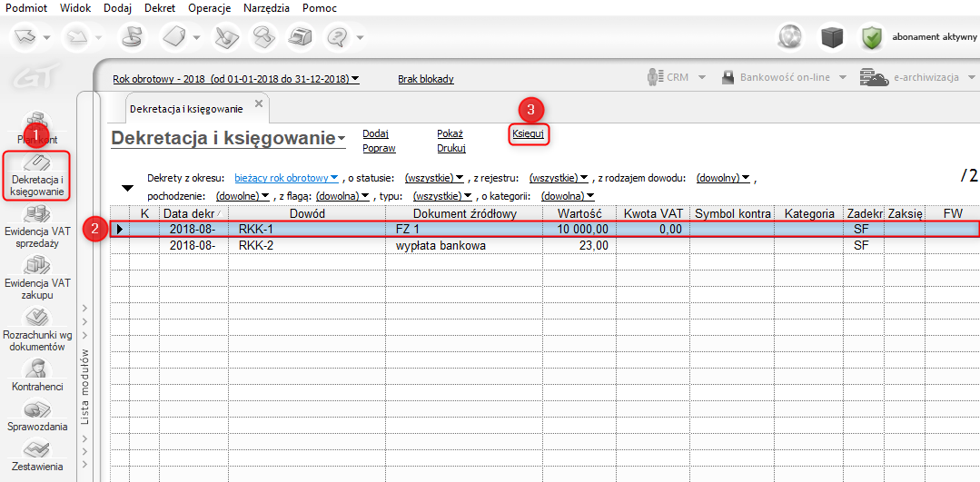
Task: Click the globe icon in top right
Action: [790, 37]
